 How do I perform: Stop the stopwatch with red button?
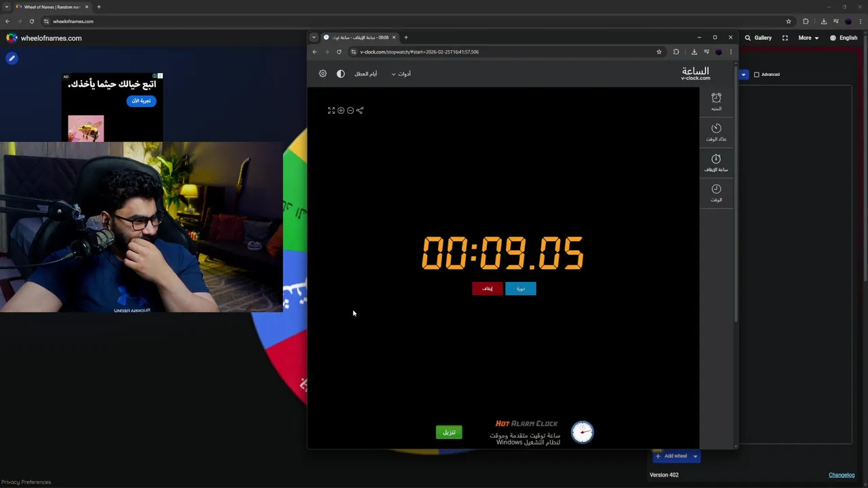pyautogui.click(x=488, y=289)
